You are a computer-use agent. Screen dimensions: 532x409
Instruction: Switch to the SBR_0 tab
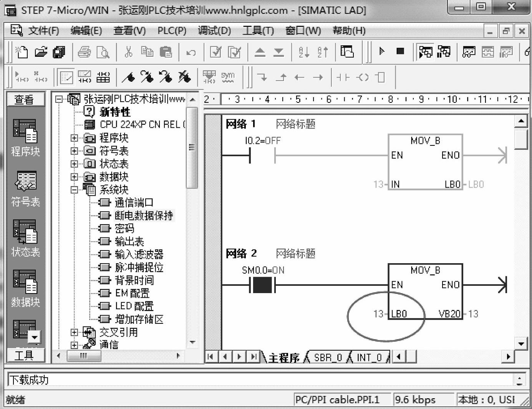click(x=328, y=358)
